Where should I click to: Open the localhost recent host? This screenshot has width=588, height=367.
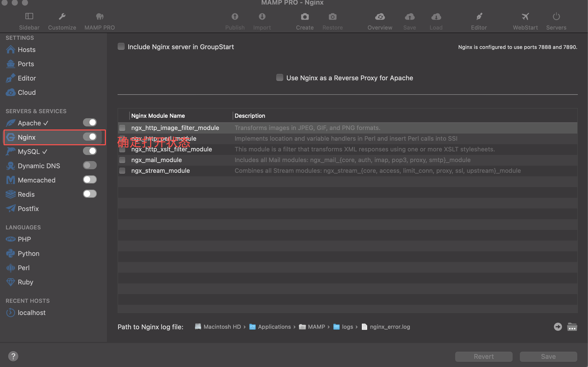(32, 313)
